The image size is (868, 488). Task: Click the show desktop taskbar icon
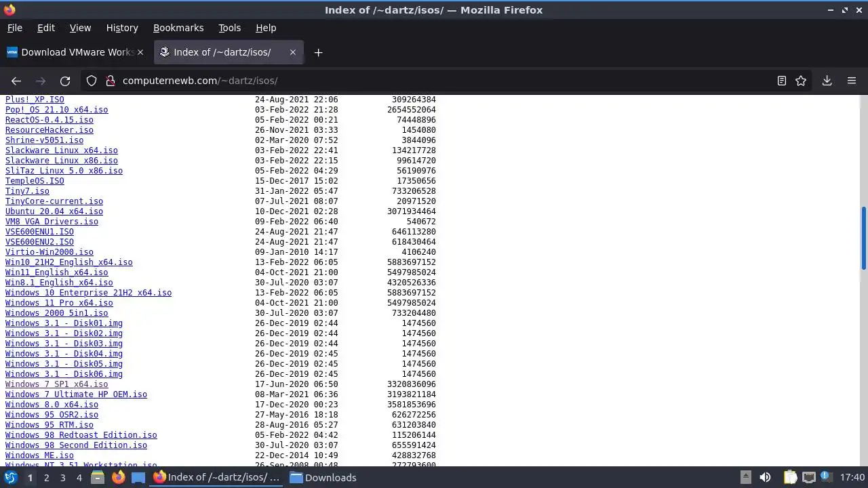(x=138, y=477)
